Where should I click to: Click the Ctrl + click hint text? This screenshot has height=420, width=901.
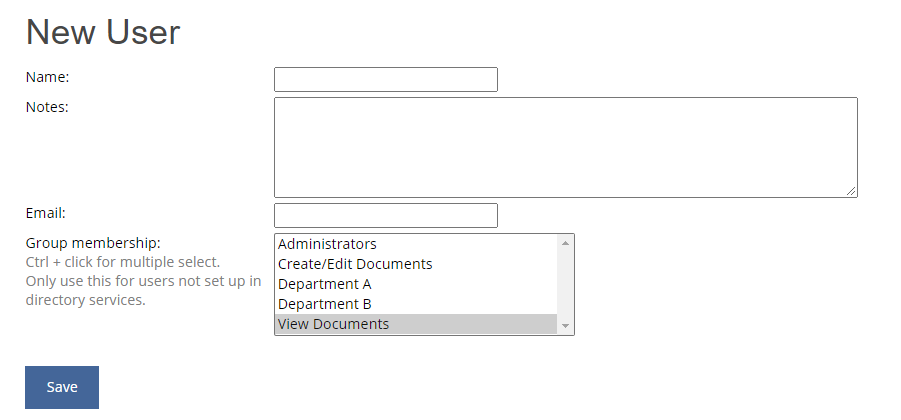click(x=123, y=262)
